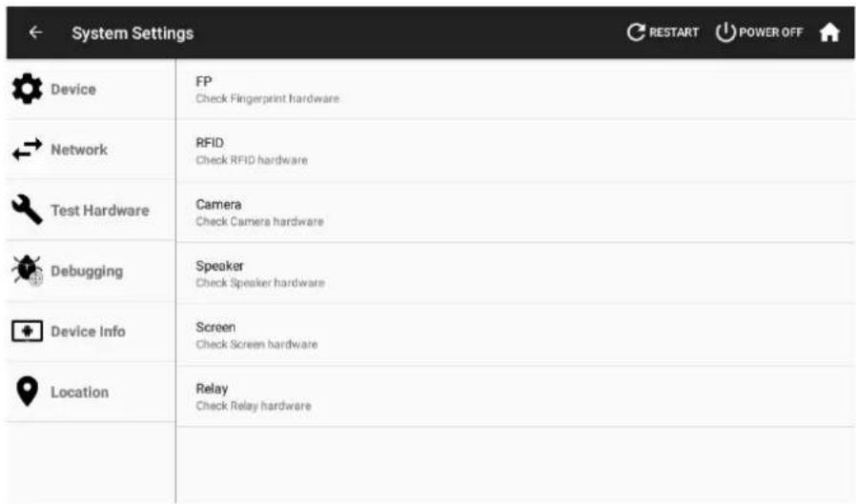Select the Device Info menu entry
856x504 pixels.
[91, 332]
